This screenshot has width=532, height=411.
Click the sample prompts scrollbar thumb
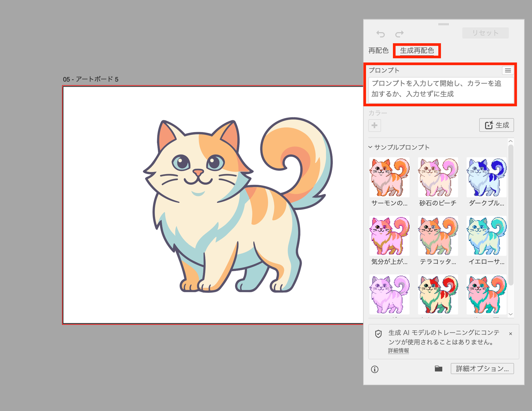click(511, 215)
